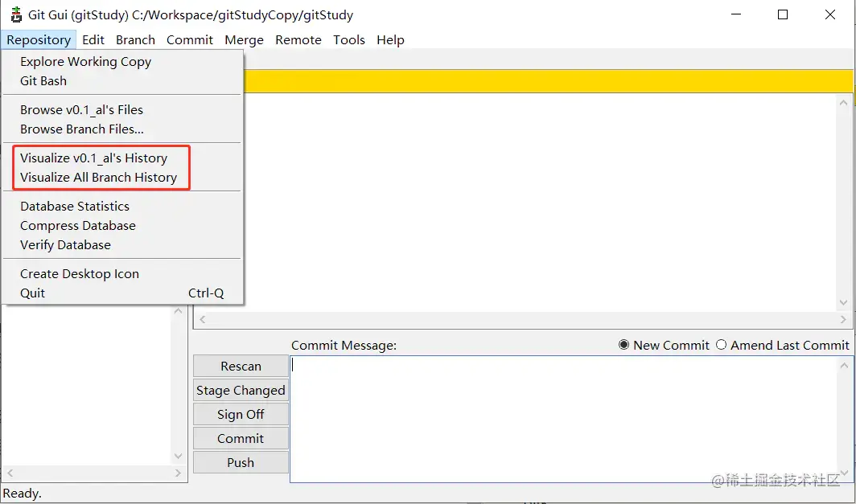This screenshot has width=856, height=504.
Task: Click file list scroll down arrow
Action: coord(178,456)
